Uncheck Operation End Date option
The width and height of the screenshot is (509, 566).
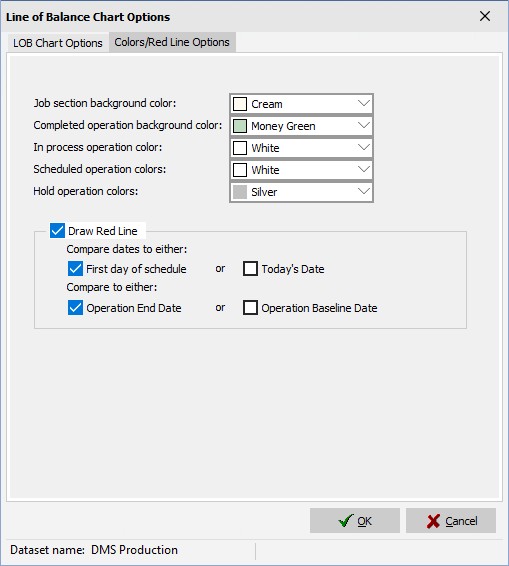(x=75, y=308)
